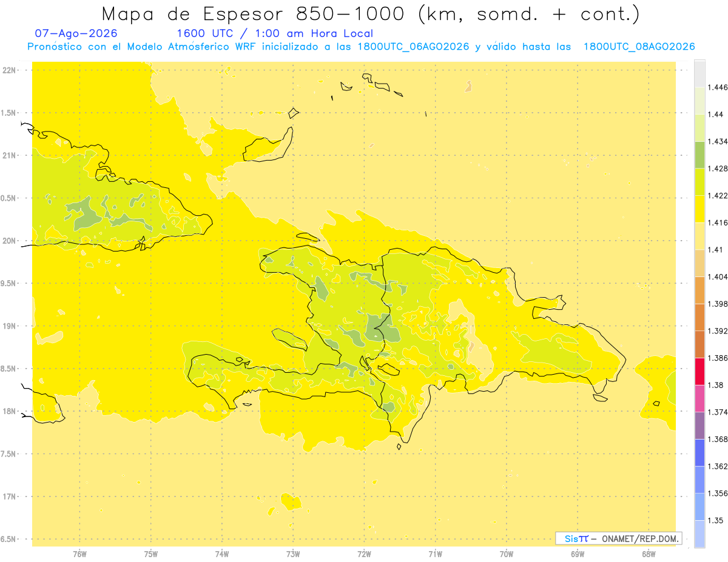Click the 22N latitude label
728x562 pixels.
(x=10, y=70)
